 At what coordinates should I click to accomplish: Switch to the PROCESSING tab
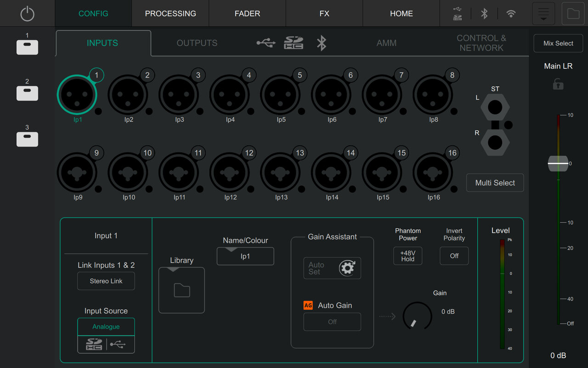[x=170, y=13]
